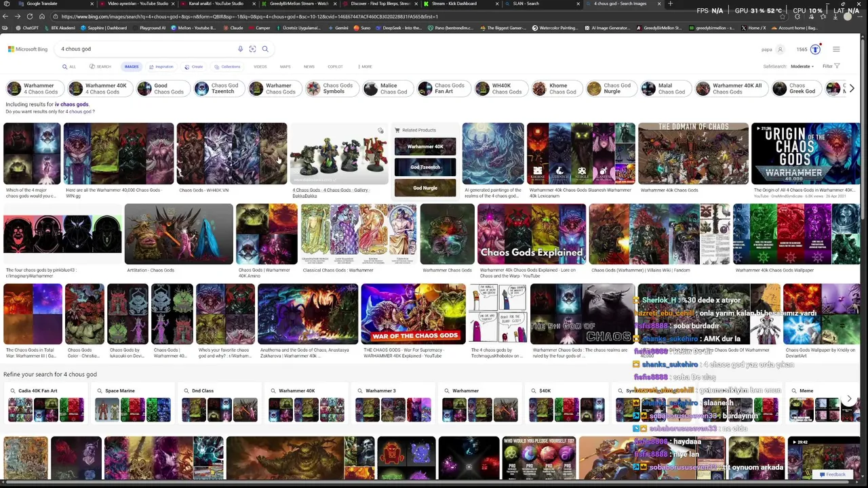Viewport: 868px width, 488px height.
Task: Select Warhammer 3 refine search card
Action: pyautogui.click(x=393, y=404)
